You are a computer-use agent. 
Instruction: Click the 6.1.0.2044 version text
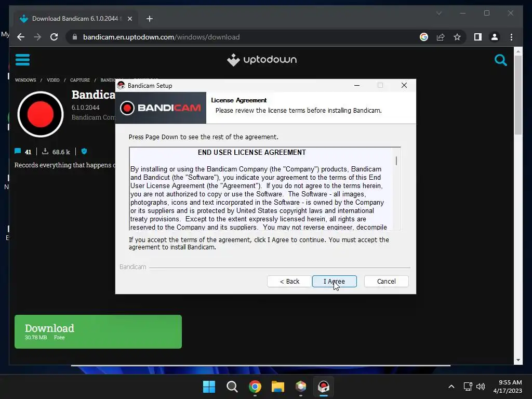click(86, 108)
